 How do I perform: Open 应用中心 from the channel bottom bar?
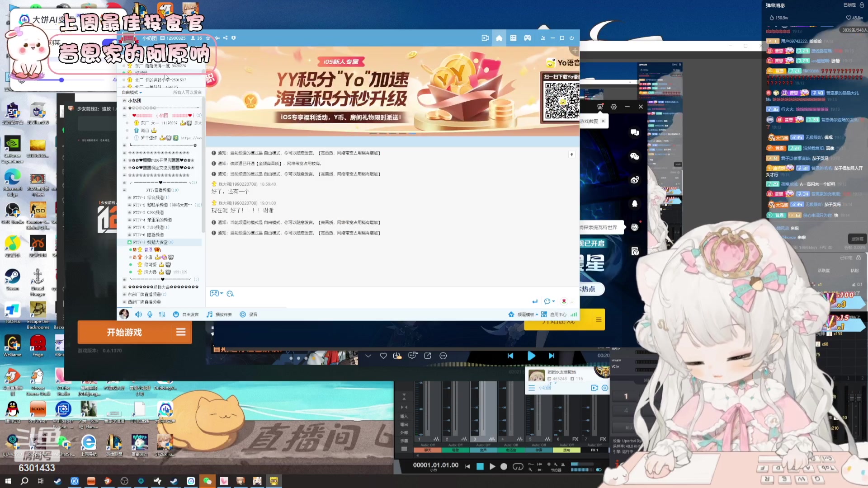click(558, 315)
